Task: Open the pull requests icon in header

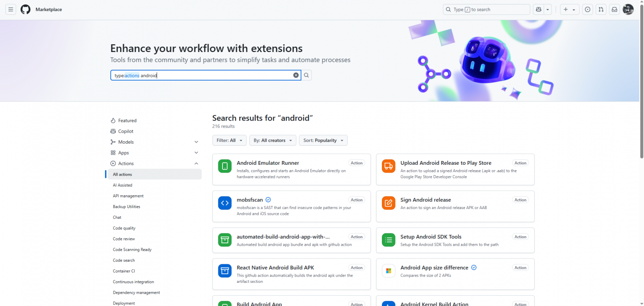Action: (x=601, y=9)
